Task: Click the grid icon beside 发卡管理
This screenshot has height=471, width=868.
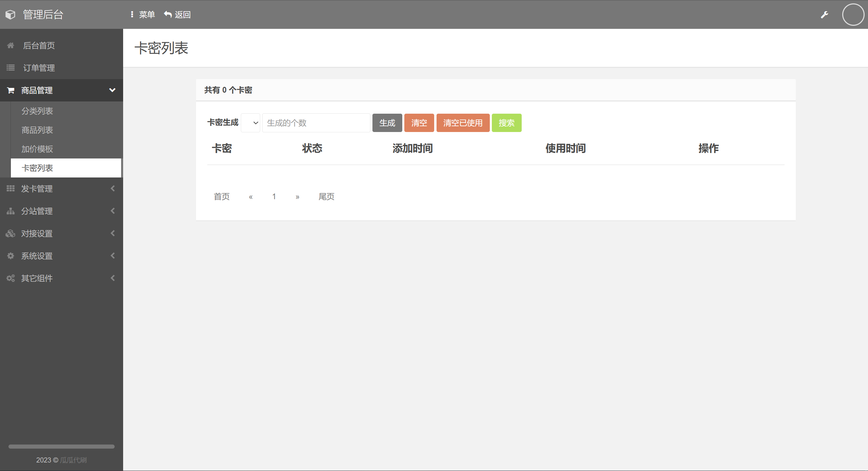Action: (x=11, y=188)
